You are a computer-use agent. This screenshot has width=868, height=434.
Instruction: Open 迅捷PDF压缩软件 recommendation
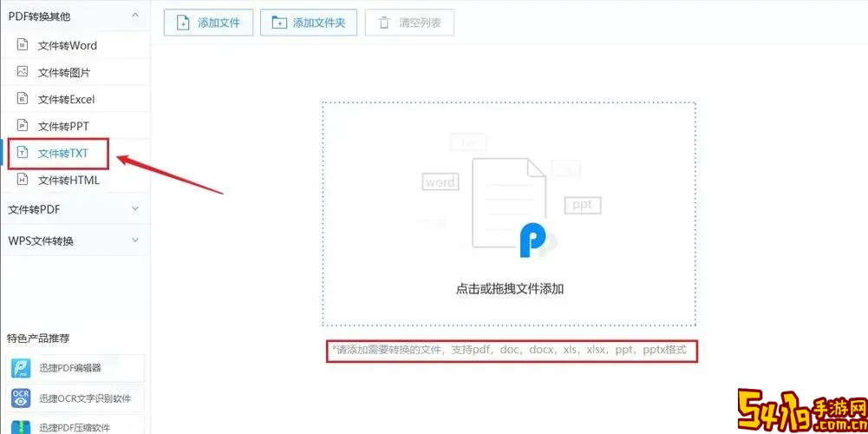click(x=75, y=425)
